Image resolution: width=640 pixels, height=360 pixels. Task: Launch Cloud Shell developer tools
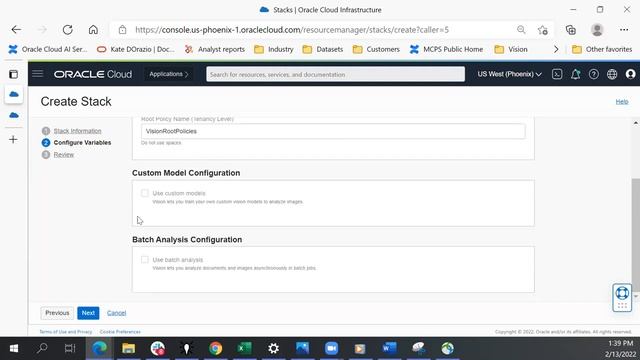(557, 74)
